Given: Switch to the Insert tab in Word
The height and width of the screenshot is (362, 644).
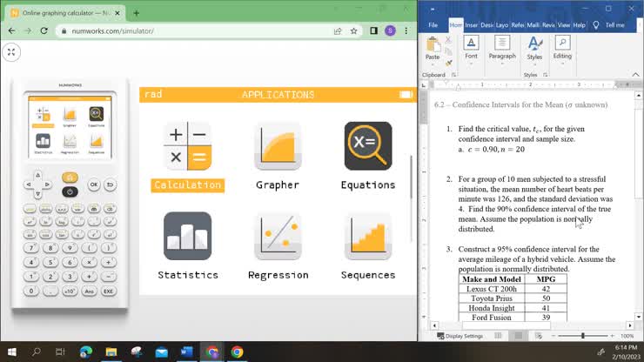Looking at the screenshot, I should pyautogui.click(x=471, y=25).
